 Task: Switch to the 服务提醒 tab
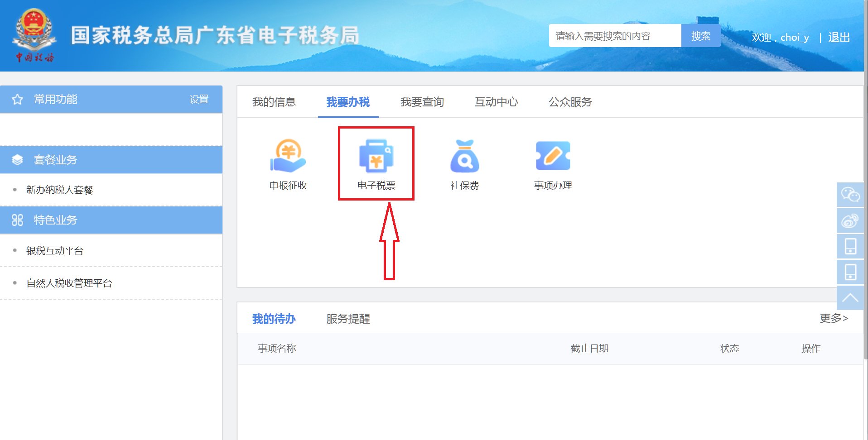347,319
